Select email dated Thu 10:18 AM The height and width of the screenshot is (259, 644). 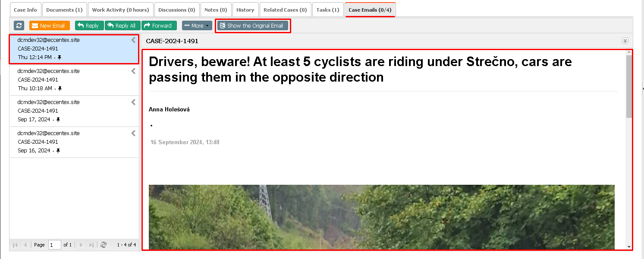click(x=74, y=80)
